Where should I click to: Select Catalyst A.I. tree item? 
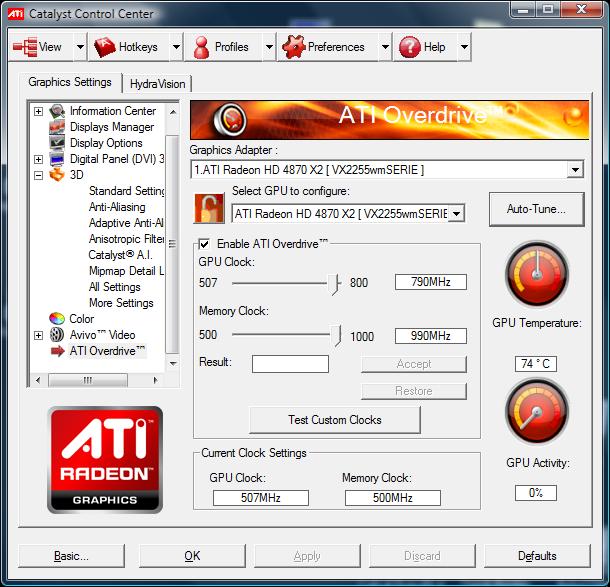[x=120, y=255]
